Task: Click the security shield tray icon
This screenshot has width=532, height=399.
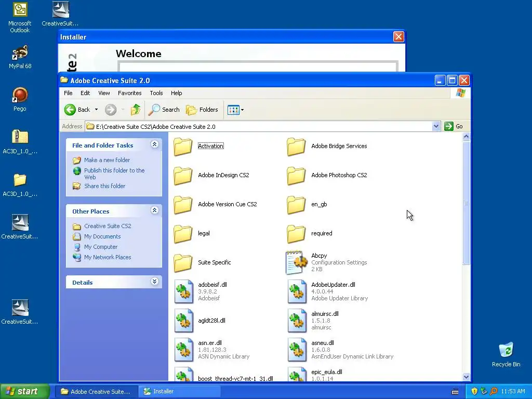Action: click(x=474, y=392)
